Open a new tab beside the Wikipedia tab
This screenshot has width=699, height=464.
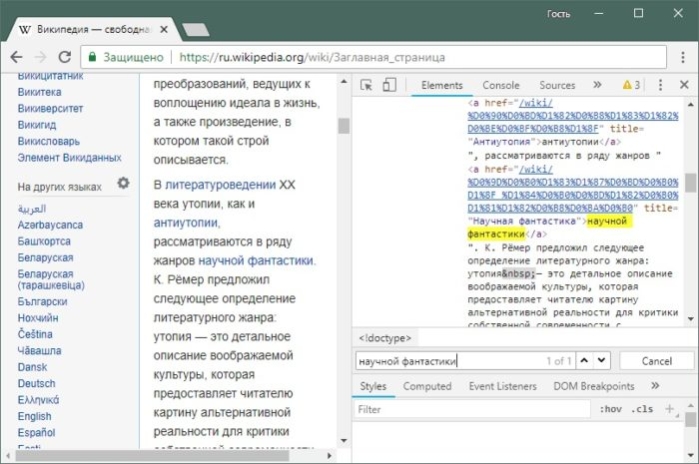[195, 30]
